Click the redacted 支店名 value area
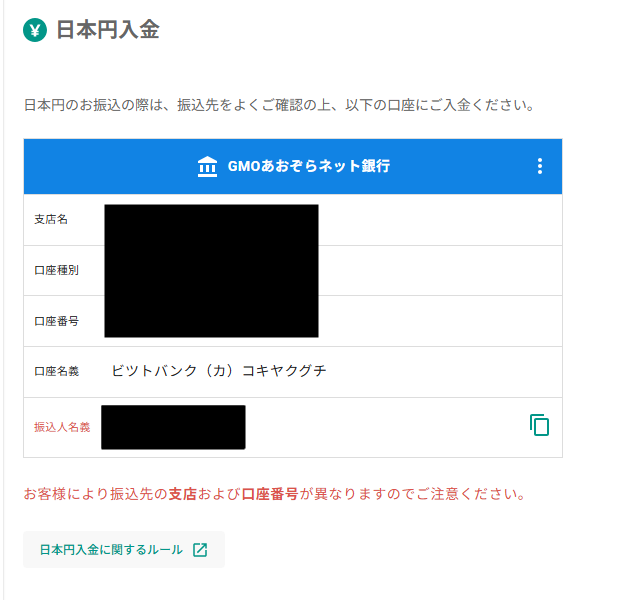Image resolution: width=632 pixels, height=600 pixels. (x=211, y=225)
